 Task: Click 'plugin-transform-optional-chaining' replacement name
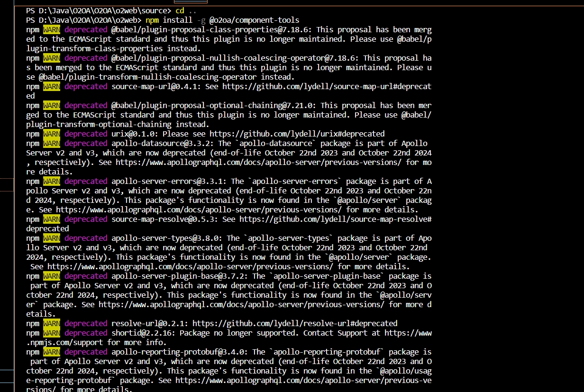pyautogui.click(x=99, y=124)
